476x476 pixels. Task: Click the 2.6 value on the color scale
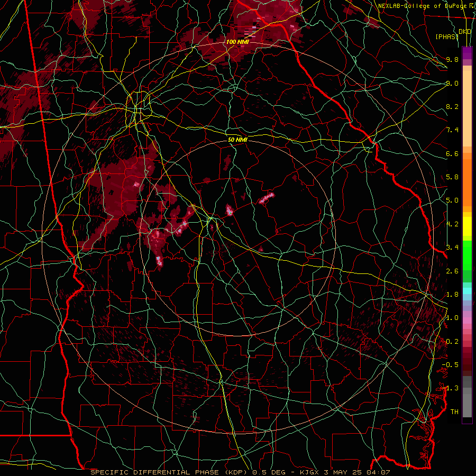tap(452, 271)
